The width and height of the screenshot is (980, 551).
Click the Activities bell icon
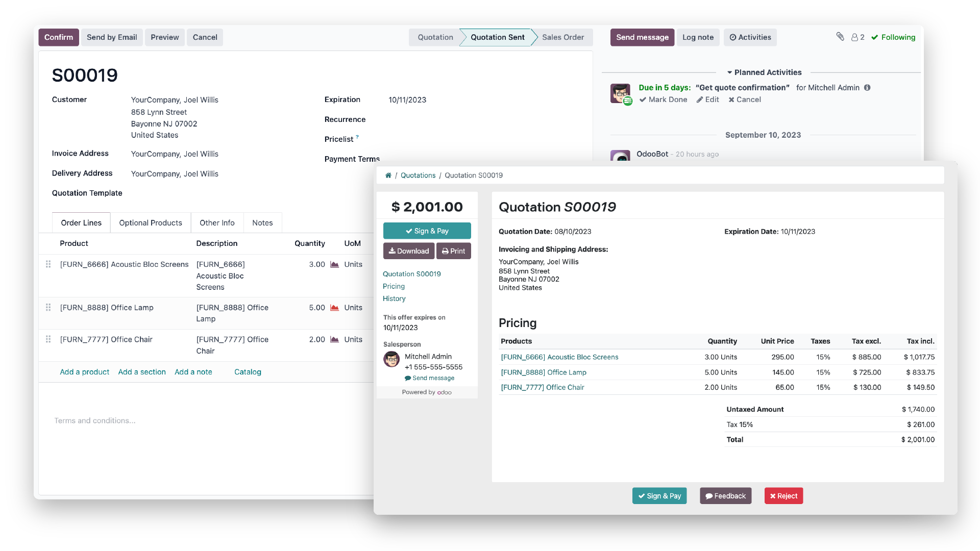coord(733,37)
